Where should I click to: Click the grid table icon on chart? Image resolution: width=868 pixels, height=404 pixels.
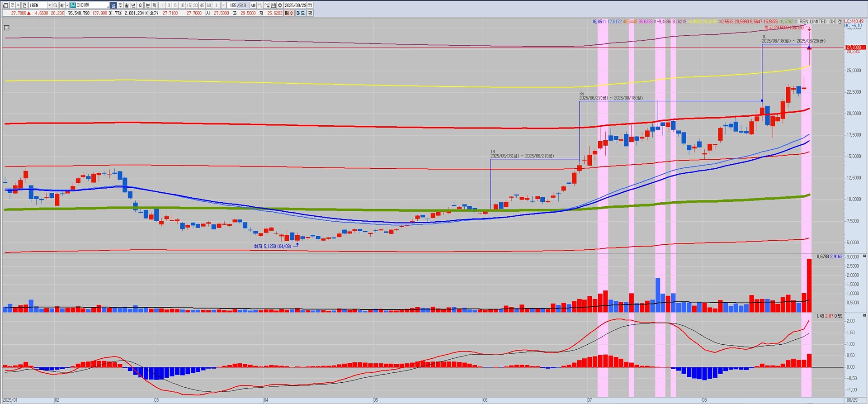tap(6, 28)
